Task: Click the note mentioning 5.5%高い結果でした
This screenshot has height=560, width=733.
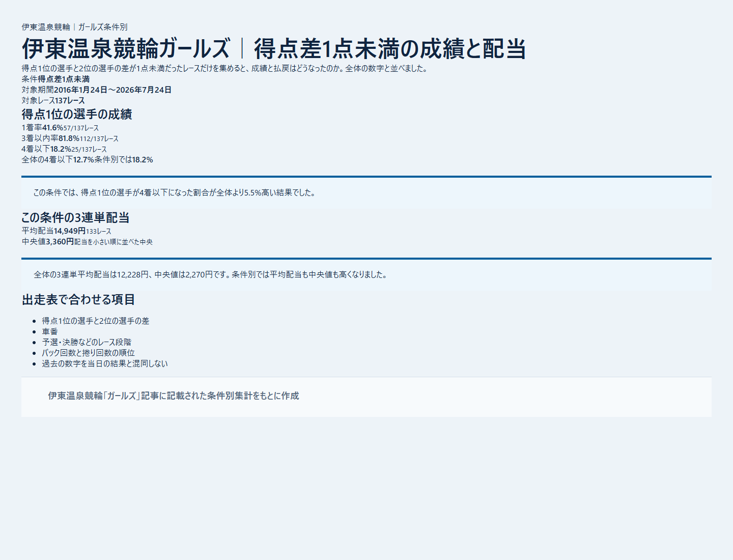Action: pos(175,192)
